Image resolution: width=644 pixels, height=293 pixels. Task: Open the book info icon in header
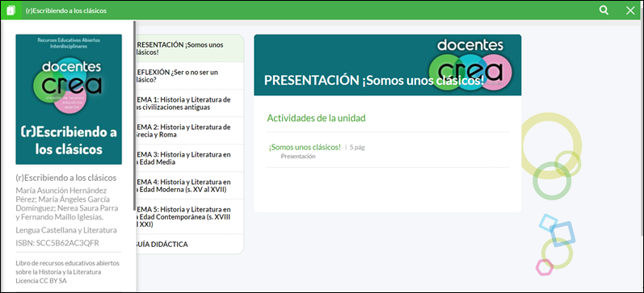pyautogui.click(x=11, y=10)
